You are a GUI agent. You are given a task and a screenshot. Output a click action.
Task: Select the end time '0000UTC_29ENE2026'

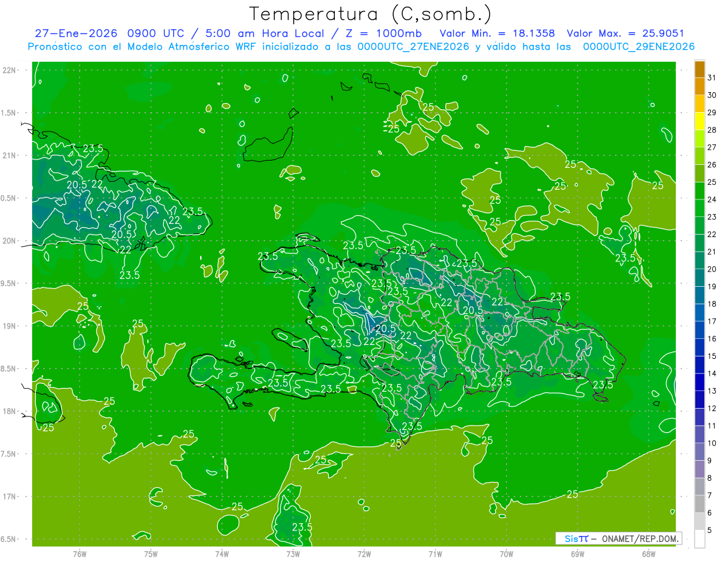pyautogui.click(x=639, y=47)
